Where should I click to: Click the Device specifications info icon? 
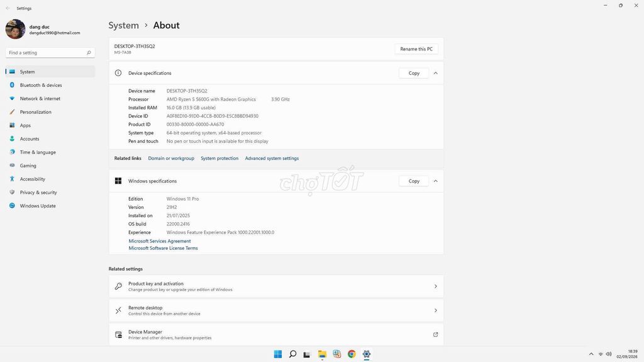[118, 73]
